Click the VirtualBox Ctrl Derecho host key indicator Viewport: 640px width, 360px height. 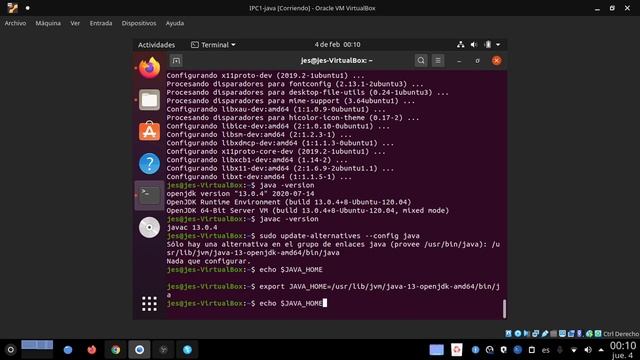pyautogui.click(x=621, y=334)
